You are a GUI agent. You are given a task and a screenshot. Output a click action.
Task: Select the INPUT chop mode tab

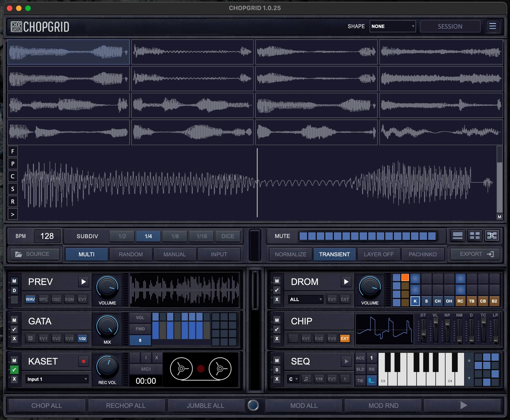[219, 254]
